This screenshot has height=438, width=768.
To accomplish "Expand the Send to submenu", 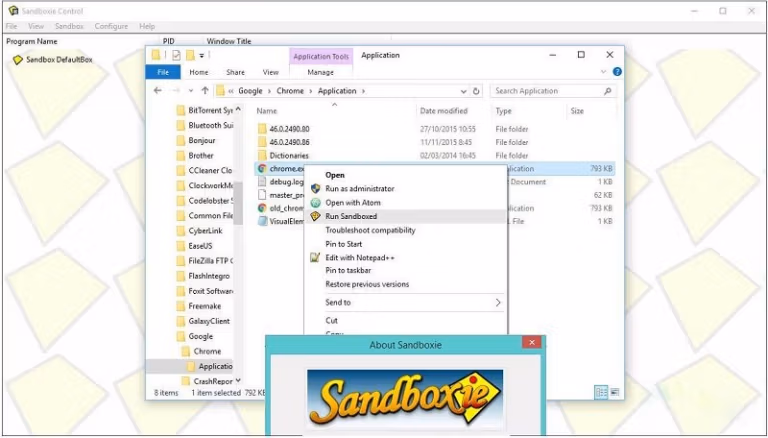I will [406, 303].
